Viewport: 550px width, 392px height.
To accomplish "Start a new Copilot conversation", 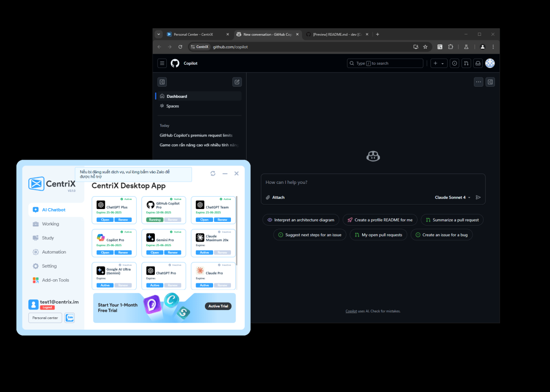I will [x=237, y=82].
